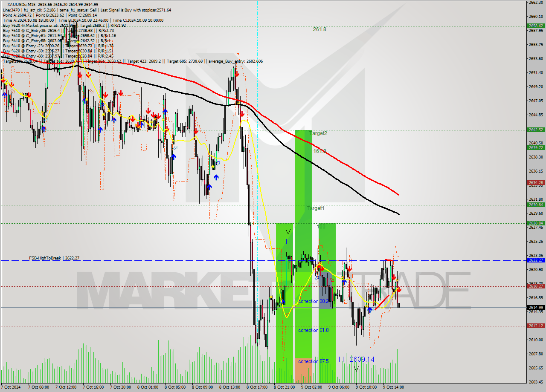Click the green 2658.62 price tag on axis
The width and height of the screenshot is (546, 392).
tap(536, 26)
